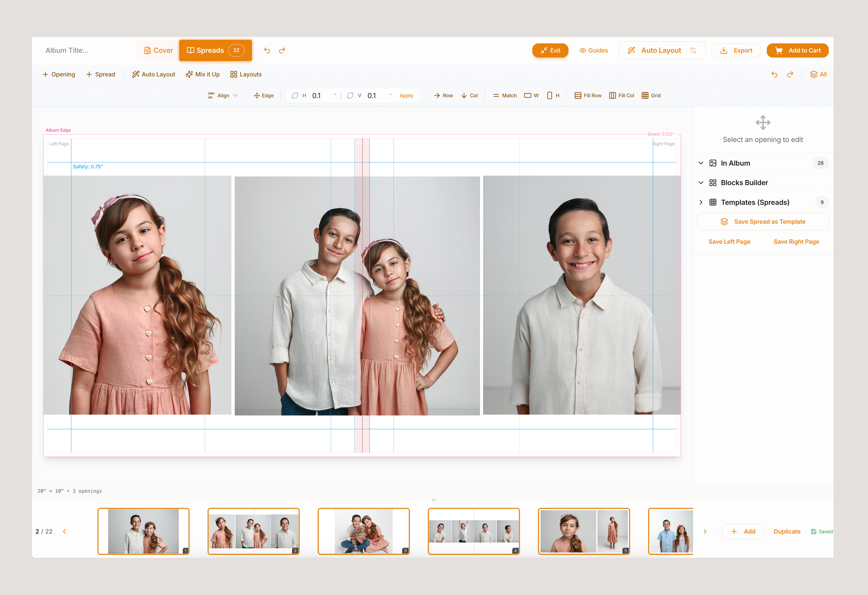Expand the Templates (Spreads) section
Image resolution: width=868 pixels, height=595 pixels.
coord(701,202)
